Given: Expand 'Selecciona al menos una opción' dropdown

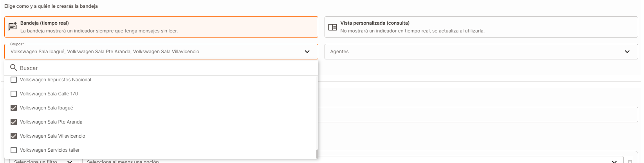Looking at the screenshot, I should [x=352, y=161].
